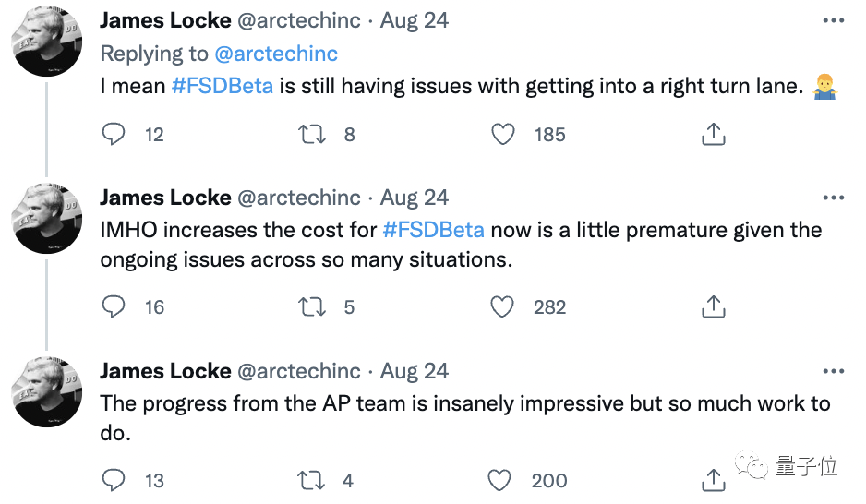Retweet the tweet with 5 retweets
Image resolution: width=866 pixels, height=504 pixels.
(x=312, y=307)
